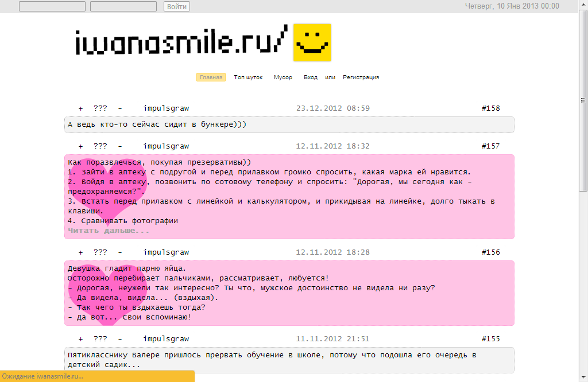Upvote joke #158 with plus sign
The image size is (588, 382).
80,108
